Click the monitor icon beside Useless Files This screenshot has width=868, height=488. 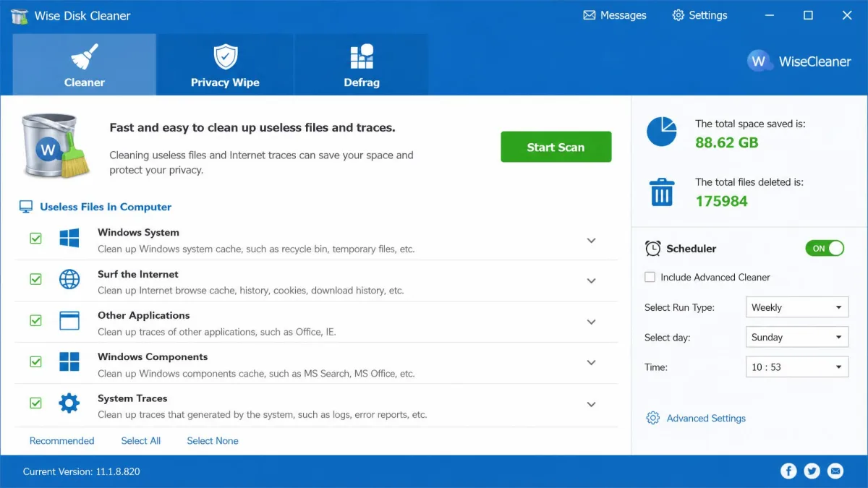point(26,207)
